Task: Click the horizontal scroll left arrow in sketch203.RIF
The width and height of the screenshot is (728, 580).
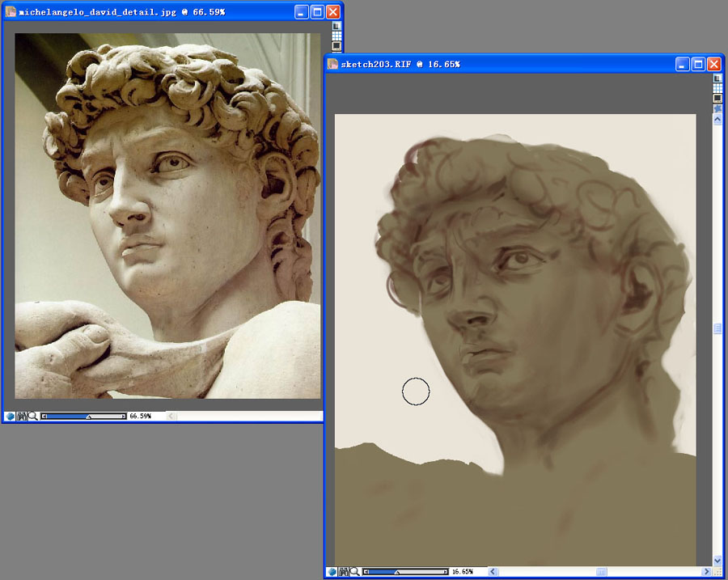Action: click(493, 572)
